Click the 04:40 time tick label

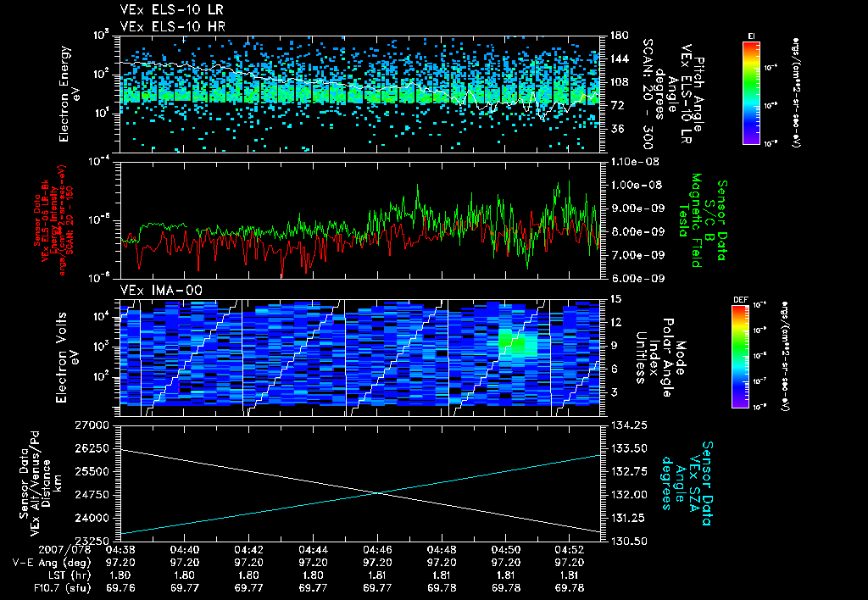[x=184, y=550]
